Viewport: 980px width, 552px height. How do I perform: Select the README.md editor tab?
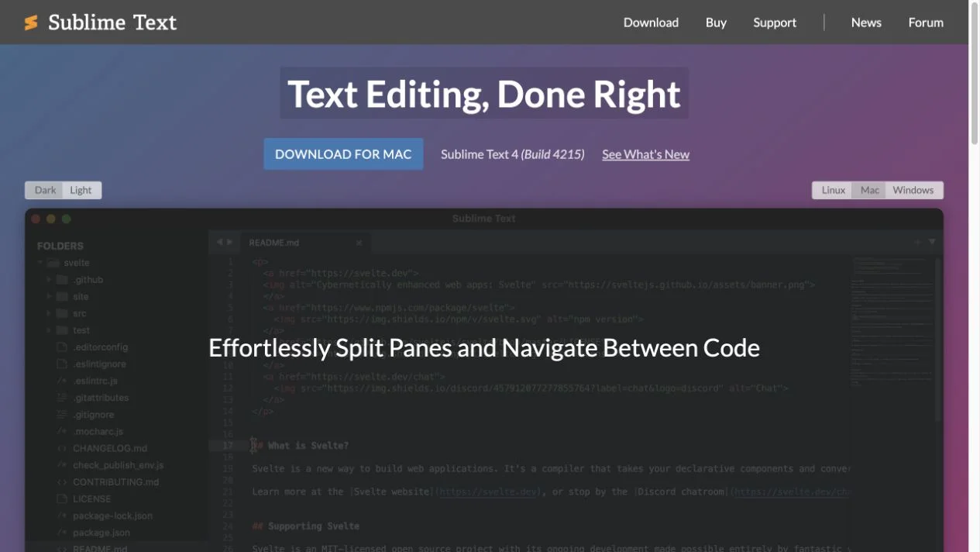pyautogui.click(x=304, y=243)
